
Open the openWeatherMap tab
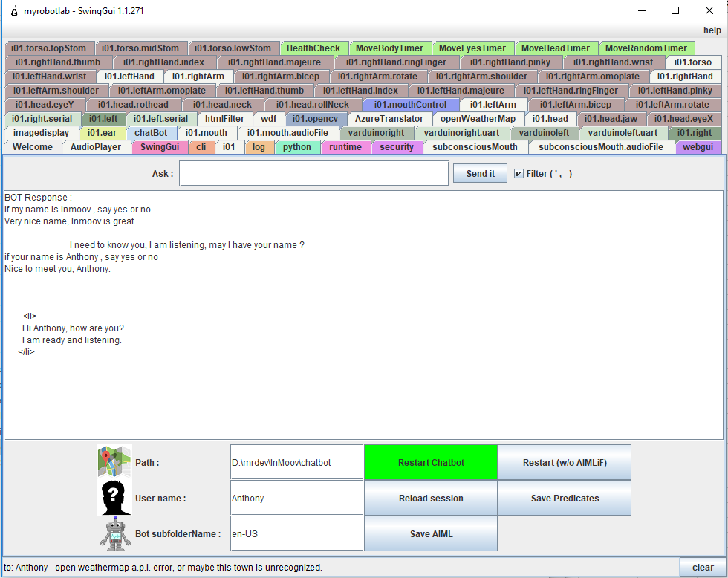click(x=478, y=118)
